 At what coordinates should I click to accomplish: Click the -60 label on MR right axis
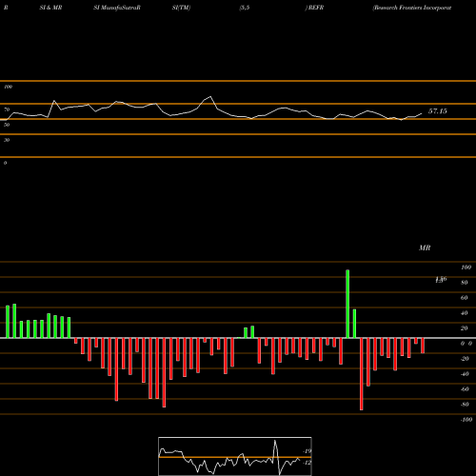[465, 389]
